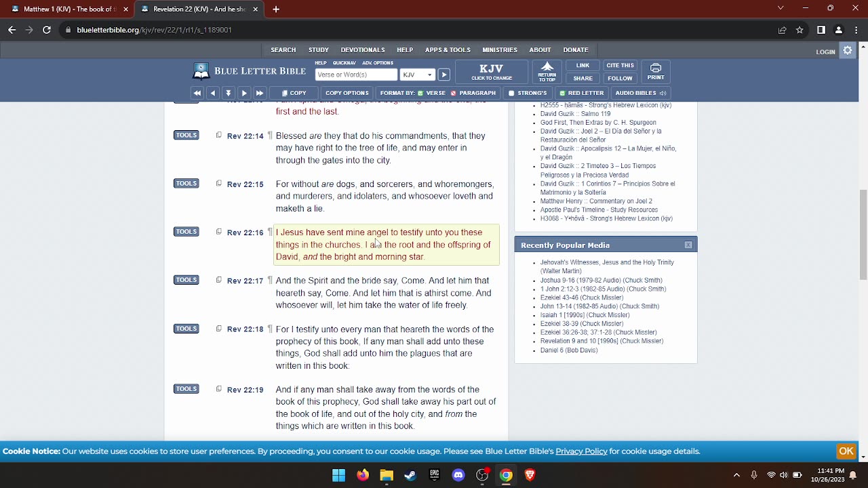Viewport: 868px width, 488px height.
Task: Open Tools for Rev 22:14
Action: (186, 135)
